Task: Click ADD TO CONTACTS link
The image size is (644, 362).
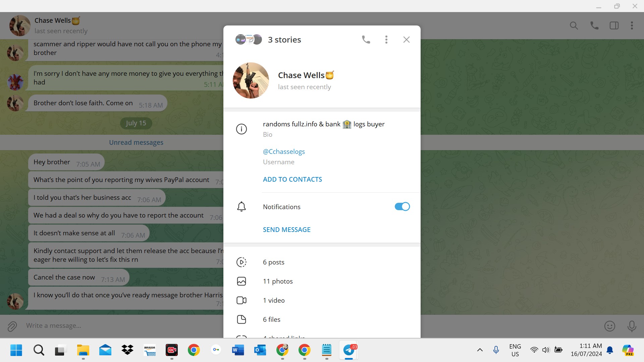Action: pos(292,179)
